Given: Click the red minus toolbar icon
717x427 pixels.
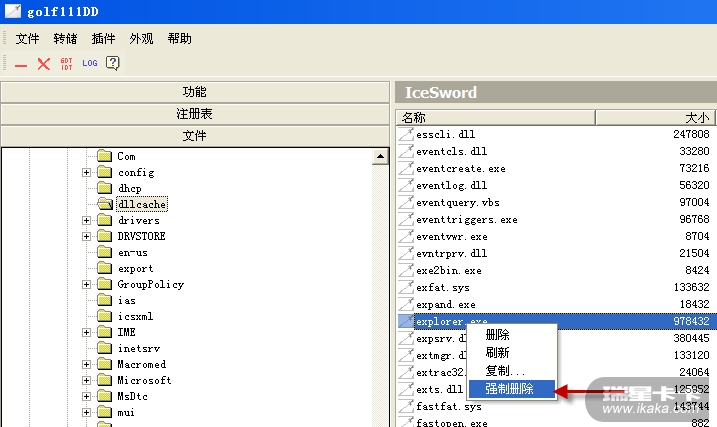Looking at the screenshot, I should (21, 64).
